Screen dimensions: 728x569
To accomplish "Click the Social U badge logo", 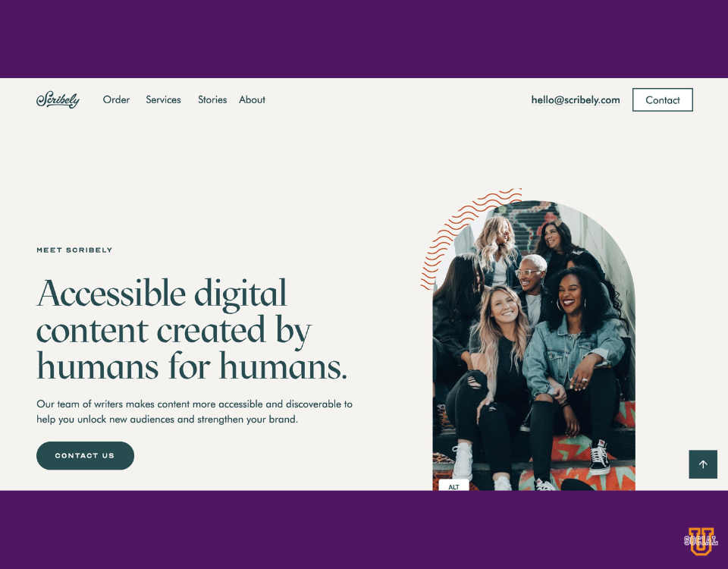I will click(701, 541).
